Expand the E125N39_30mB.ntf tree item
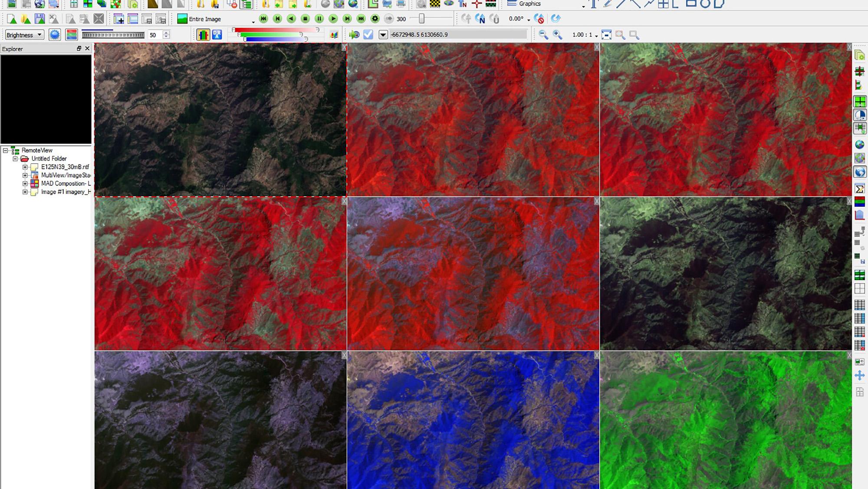This screenshot has height=489, width=868. click(x=25, y=166)
